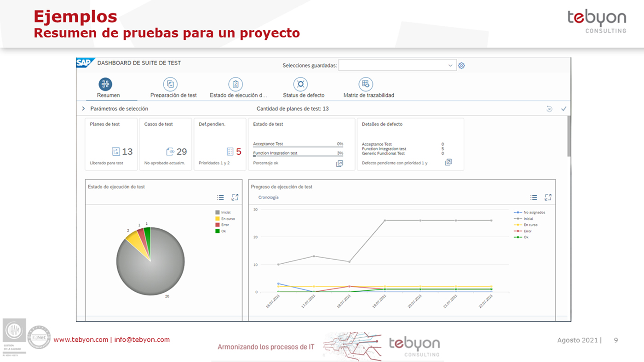Click the reset filter icon near the checkmark
Screen dimensions: 644x362
pos(549,108)
